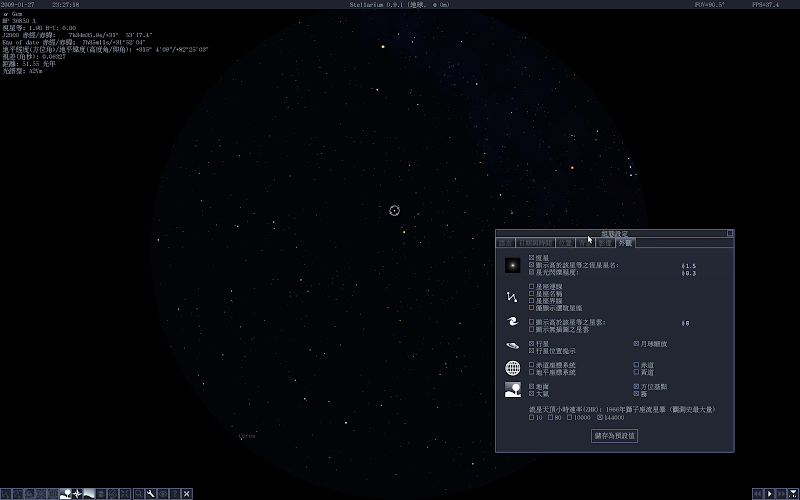The height and width of the screenshot is (500, 800).
Task: Open the 背景 tab
Action: tap(585, 243)
